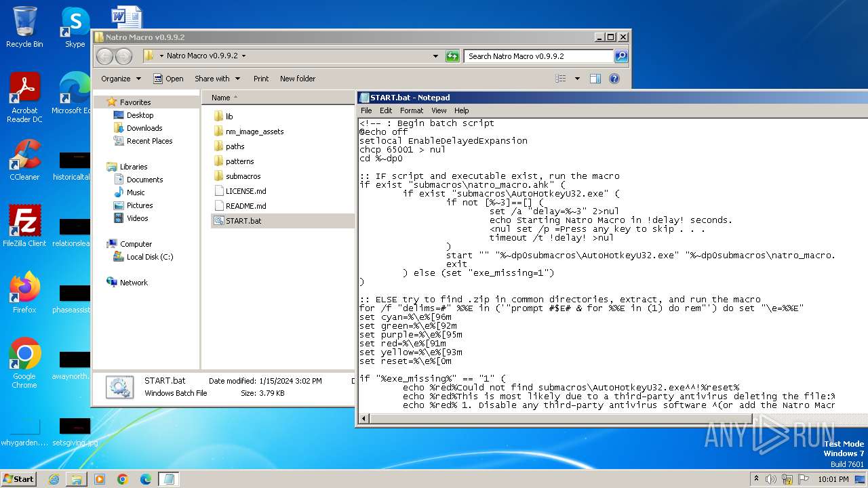Click New folder in Explorer toolbar
The width and height of the screenshot is (868, 488).
[298, 79]
